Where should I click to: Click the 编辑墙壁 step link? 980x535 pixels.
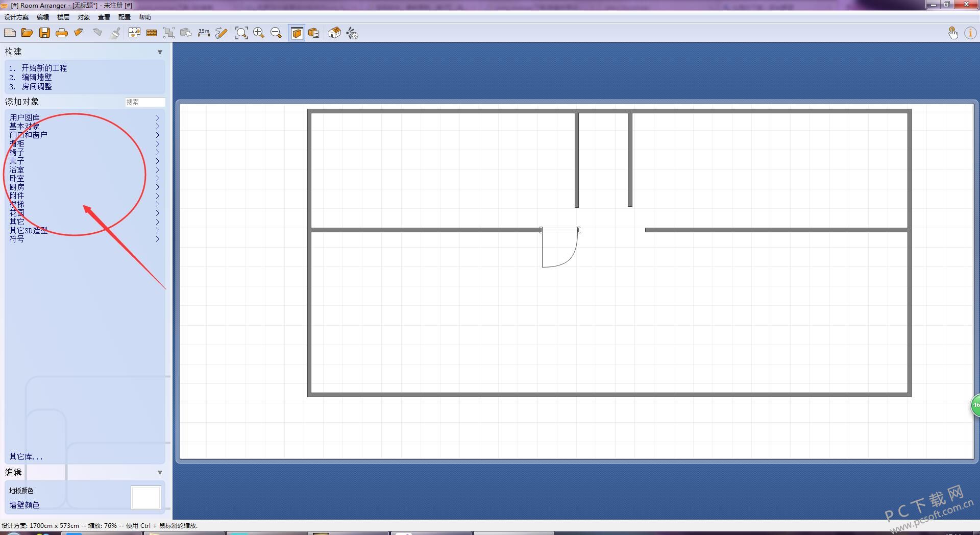pos(36,77)
